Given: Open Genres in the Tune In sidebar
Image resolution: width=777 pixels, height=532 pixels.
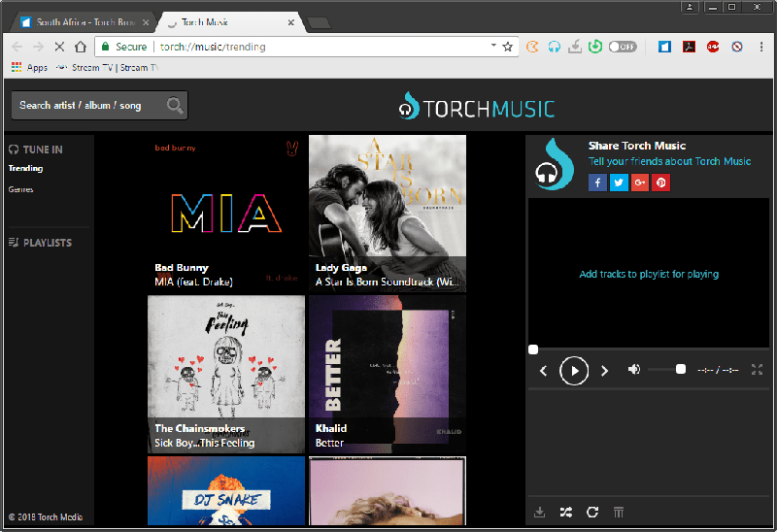Looking at the screenshot, I should point(21,189).
